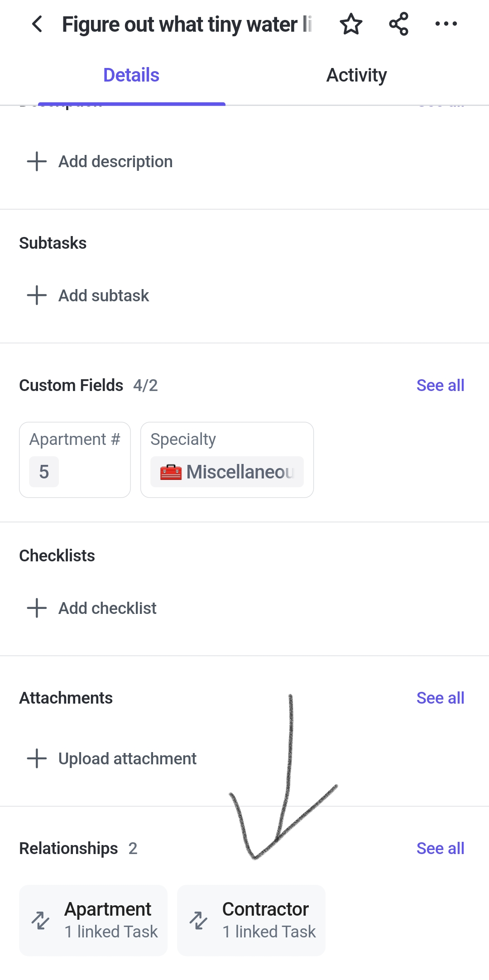Tap the plus icon beside Add description
Image resolution: width=489 pixels, height=980 pixels.
pos(37,161)
